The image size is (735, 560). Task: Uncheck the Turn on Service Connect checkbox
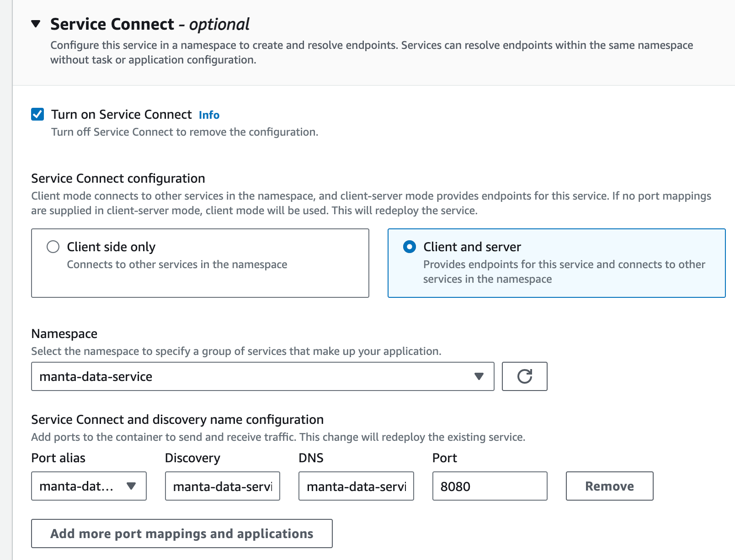click(x=37, y=114)
